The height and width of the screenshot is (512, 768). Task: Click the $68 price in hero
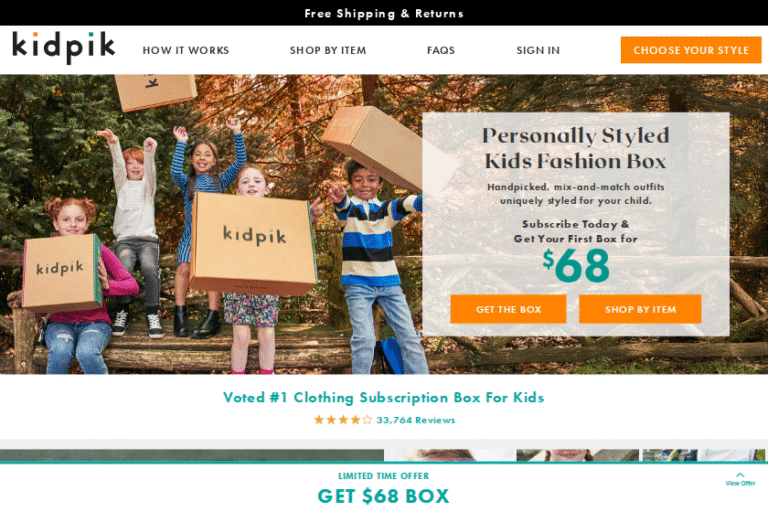coord(576,265)
